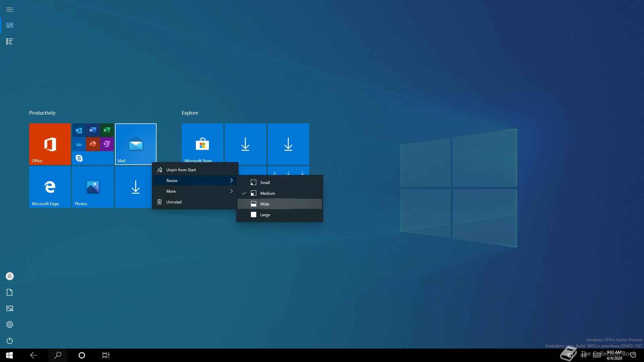Set tile size to Wide
Viewport: 644px width, 362px height.
point(280,204)
